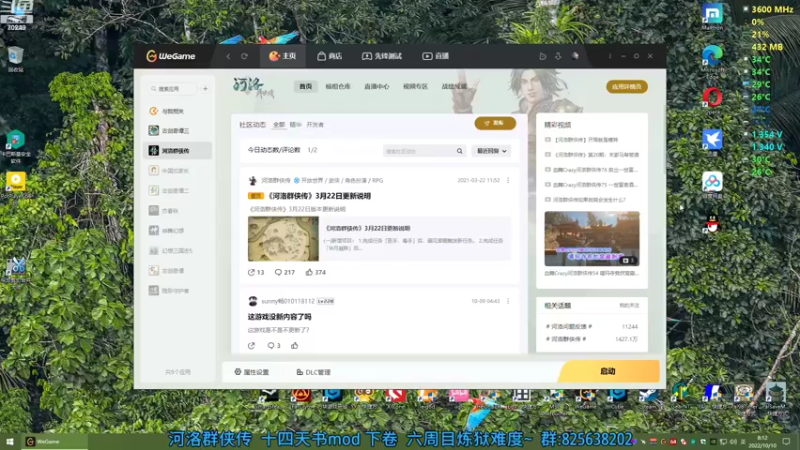Switch to the 先锋测试 tab
This screenshot has width=800, height=450.
(x=382, y=56)
